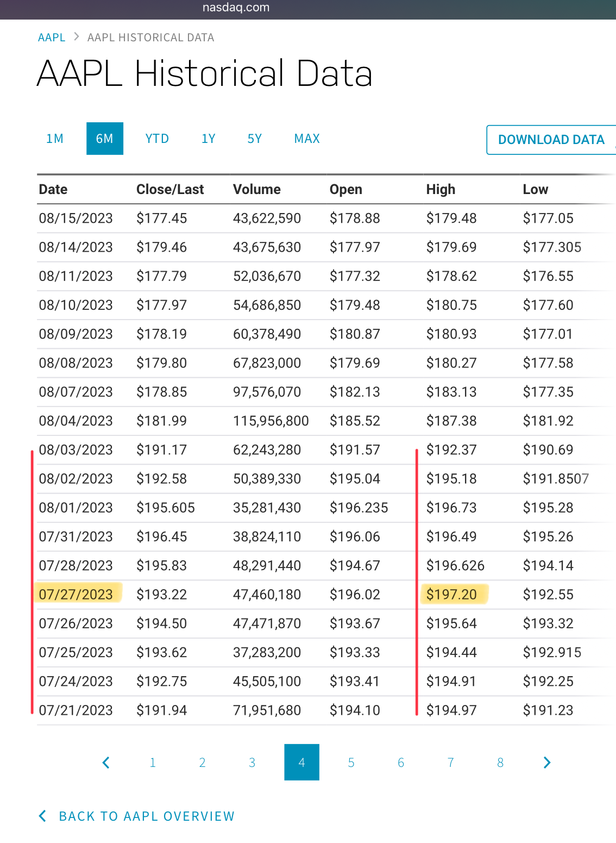Select current page 4 in pagination
The width and height of the screenshot is (616, 843).
[302, 763]
